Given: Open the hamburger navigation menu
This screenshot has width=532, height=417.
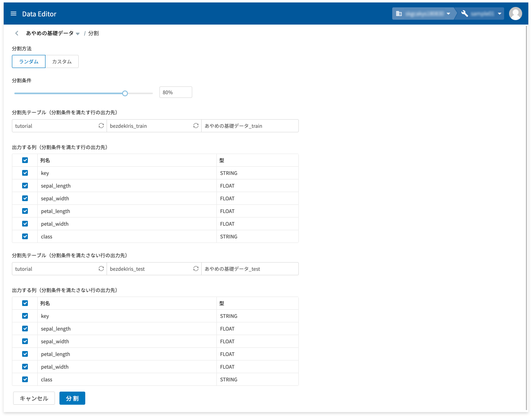Looking at the screenshot, I should coord(14,14).
